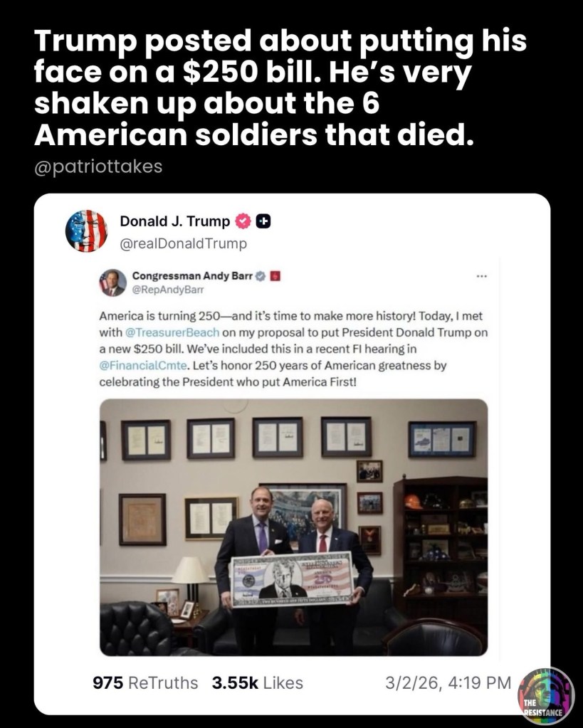The image size is (583, 728).
Task: Click the Congressman Andy Barr display name
Action: click(x=192, y=276)
